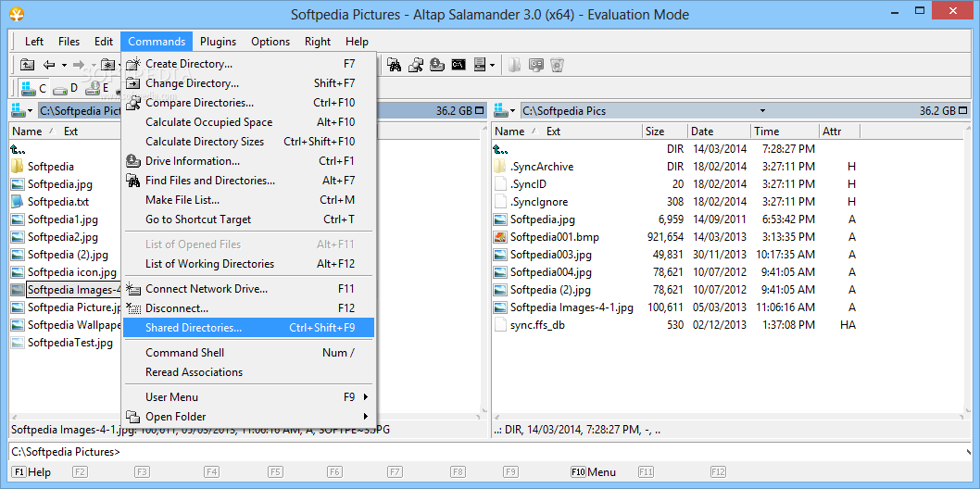Click the user menu toolbar icon
The image size is (980, 489).
480,64
